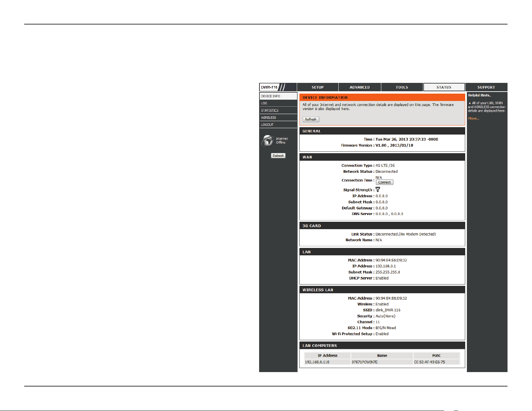Open the SETUP tab

318,87
